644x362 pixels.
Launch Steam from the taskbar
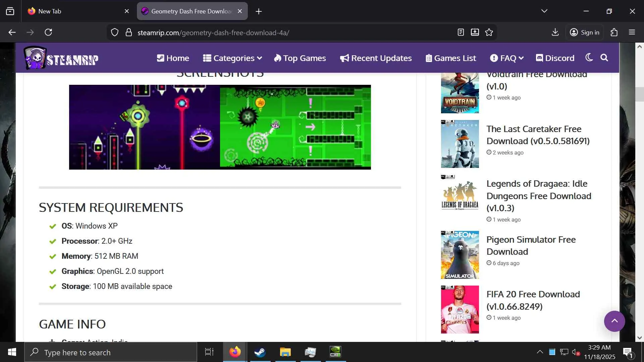pyautogui.click(x=260, y=352)
